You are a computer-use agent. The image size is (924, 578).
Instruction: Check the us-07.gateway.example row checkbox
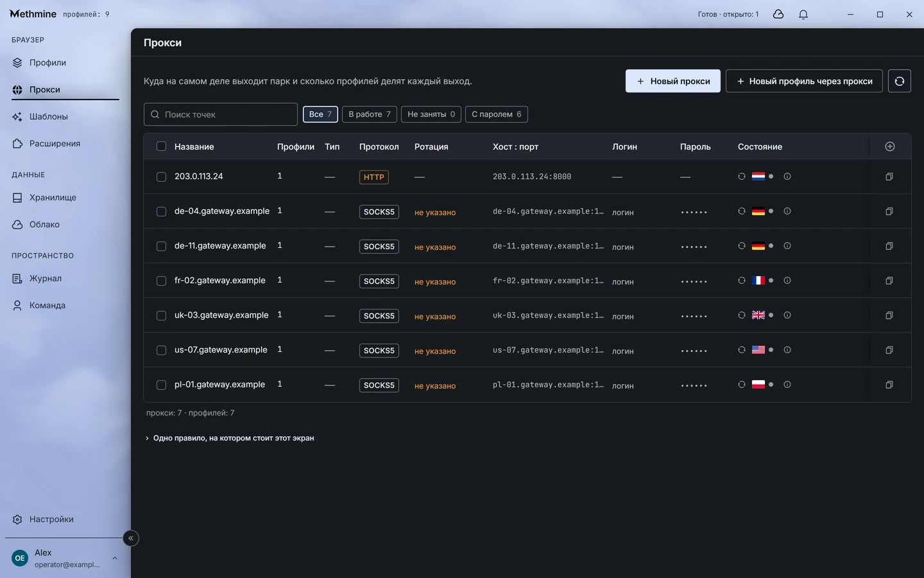coord(161,350)
